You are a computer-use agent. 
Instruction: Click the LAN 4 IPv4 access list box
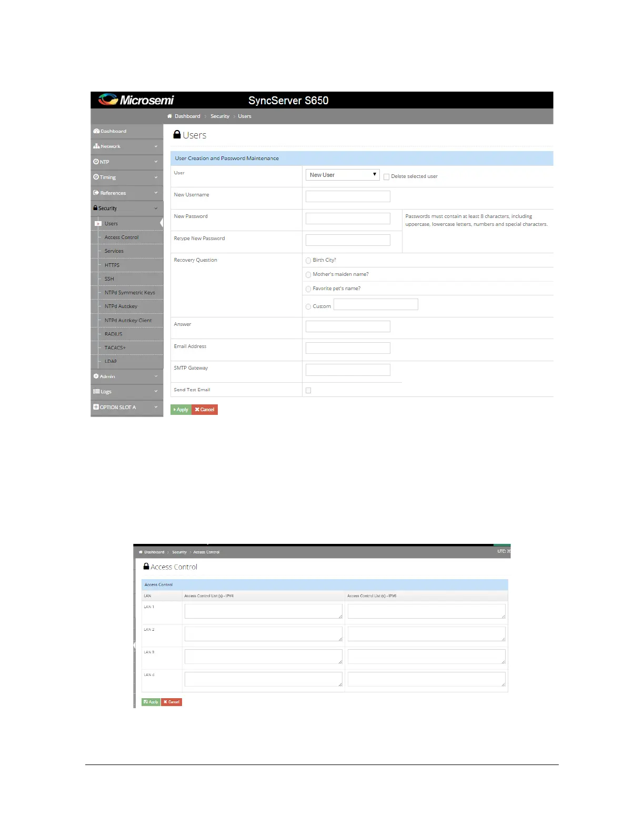click(x=264, y=679)
